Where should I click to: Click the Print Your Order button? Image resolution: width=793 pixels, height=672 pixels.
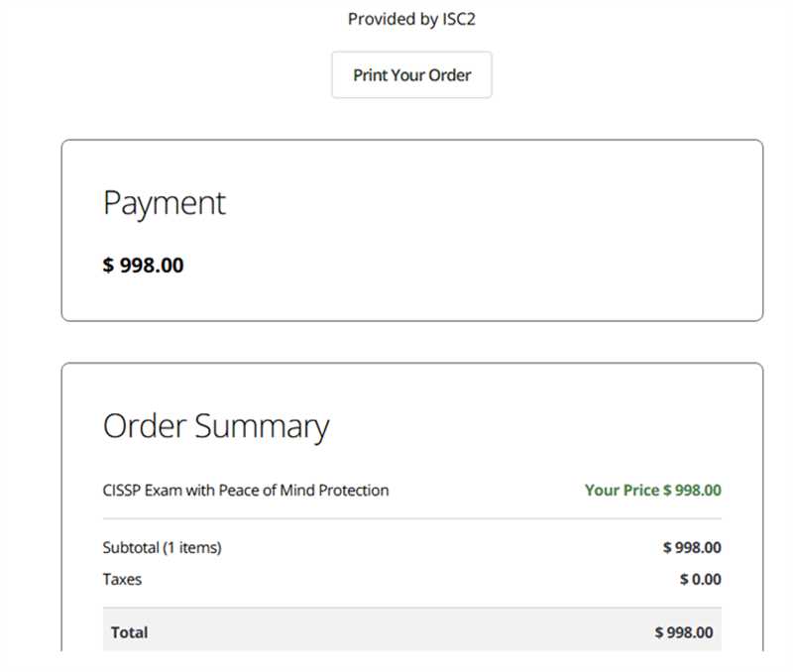411,75
